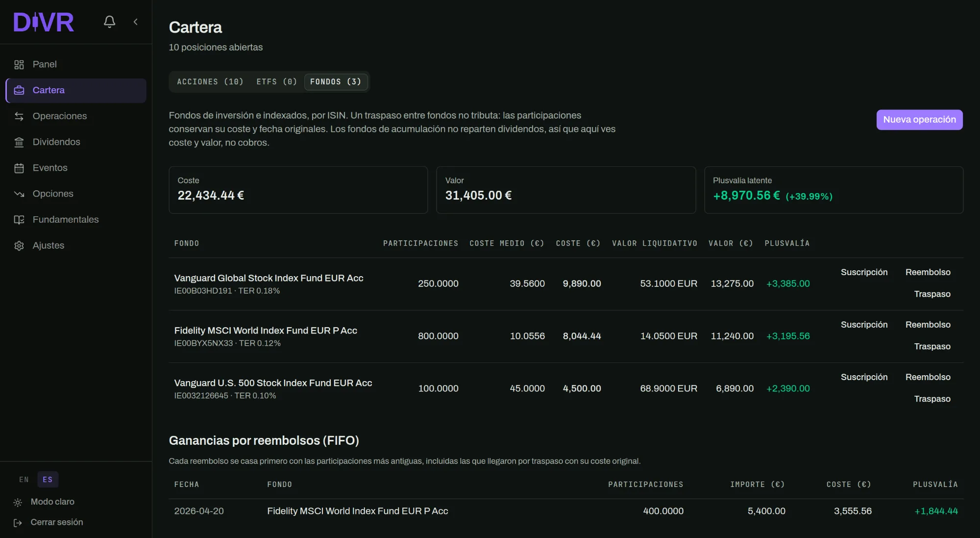Click the DIVR logo
Screen dimensions: 980x538
tap(44, 22)
